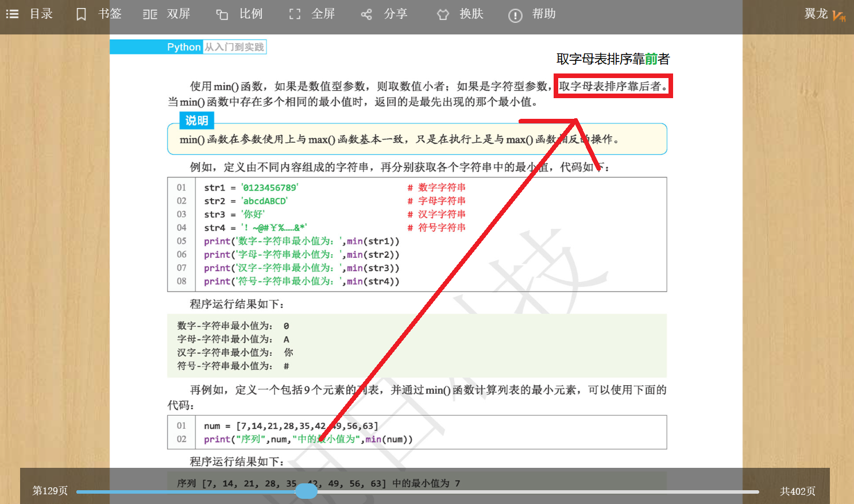The width and height of the screenshot is (854, 504).
Task: Click the 说明 note label
Action: coord(196,121)
